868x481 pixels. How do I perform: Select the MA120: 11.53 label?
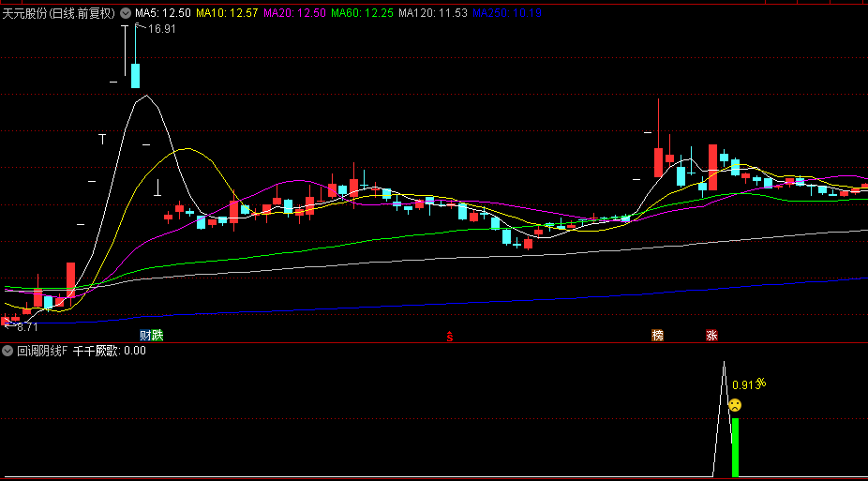point(433,13)
